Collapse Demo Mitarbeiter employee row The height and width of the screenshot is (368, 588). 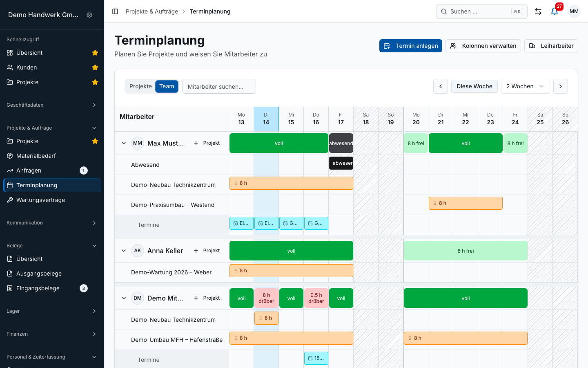tap(124, 298)
